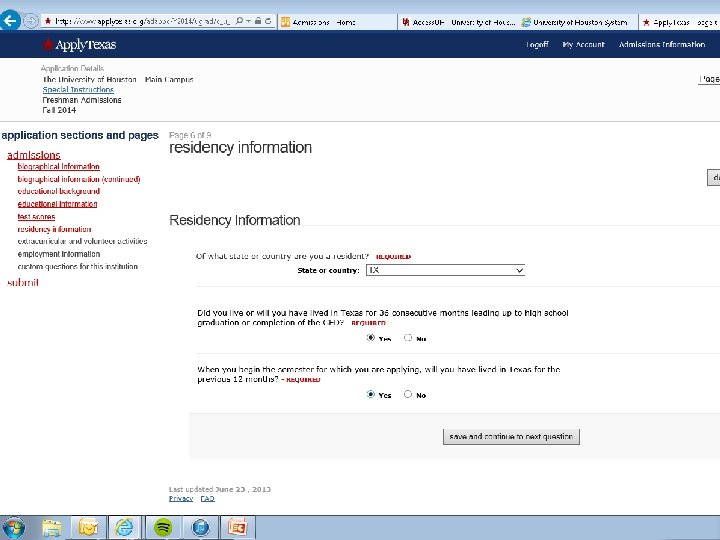Open the Special Instructions link
The image size is (720, 540).
(78, 90)
